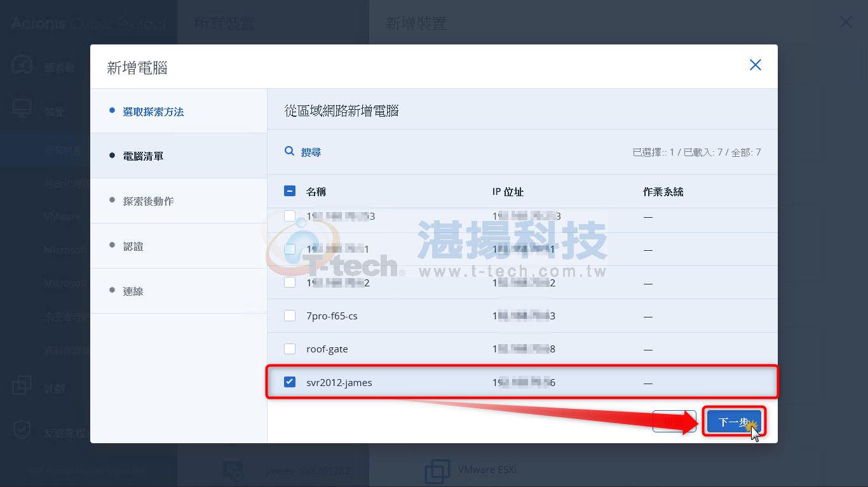
Task: Select the svr2012-james name text
Action: pos(339,382)
